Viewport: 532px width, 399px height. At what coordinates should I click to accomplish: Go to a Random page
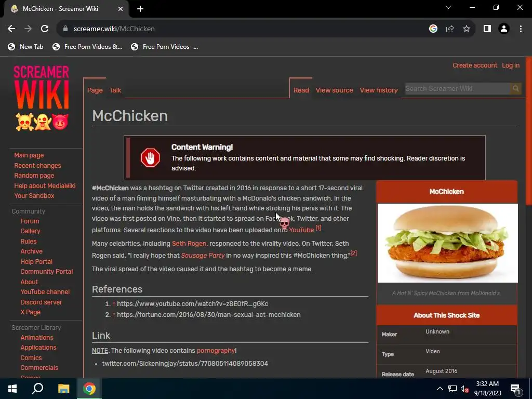(x=34, y=176)
